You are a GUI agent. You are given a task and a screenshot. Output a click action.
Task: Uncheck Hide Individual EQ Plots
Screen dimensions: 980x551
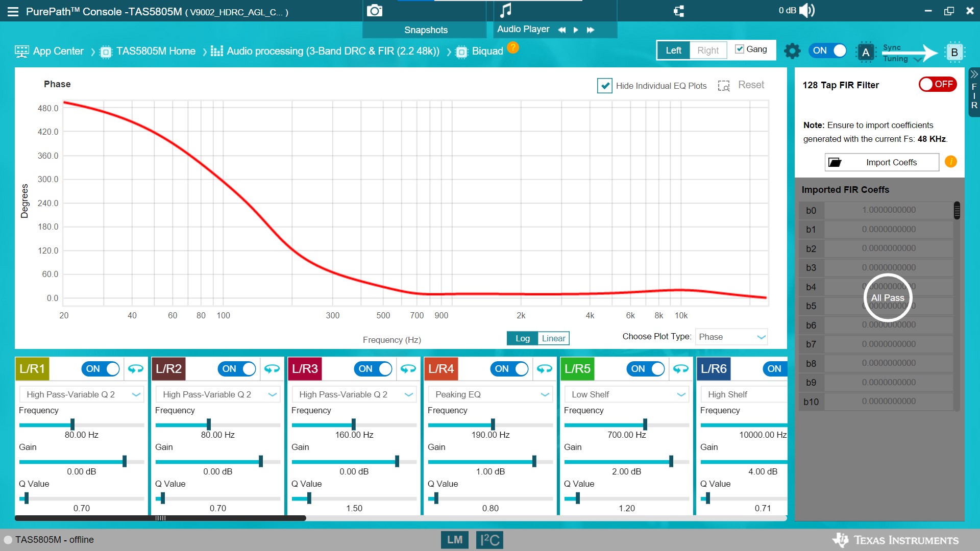[604, 86]
